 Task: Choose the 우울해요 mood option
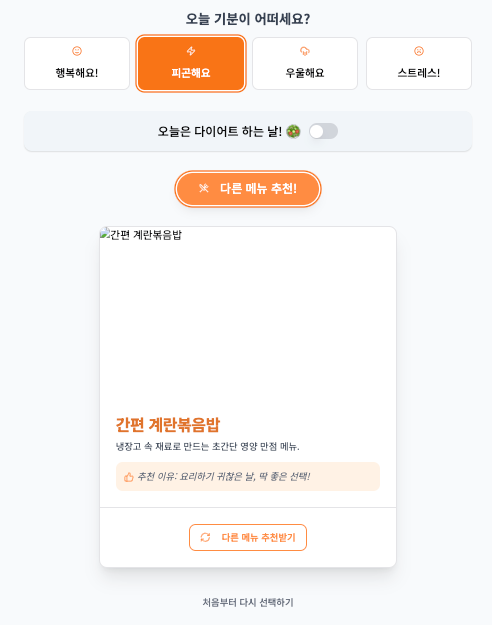click(305, 63)
